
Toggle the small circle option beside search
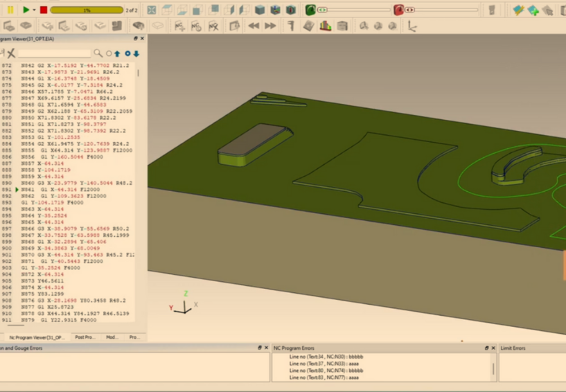click(x=109, y=53)
